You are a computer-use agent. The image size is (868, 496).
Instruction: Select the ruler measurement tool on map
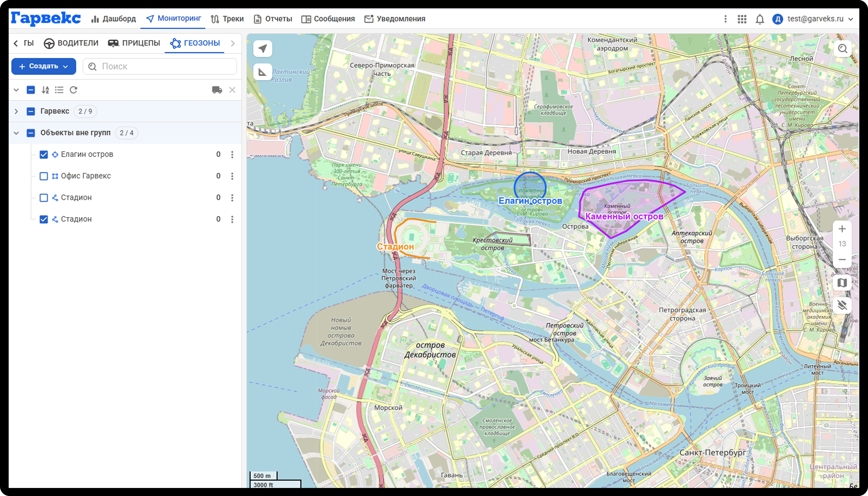point(262,72)
